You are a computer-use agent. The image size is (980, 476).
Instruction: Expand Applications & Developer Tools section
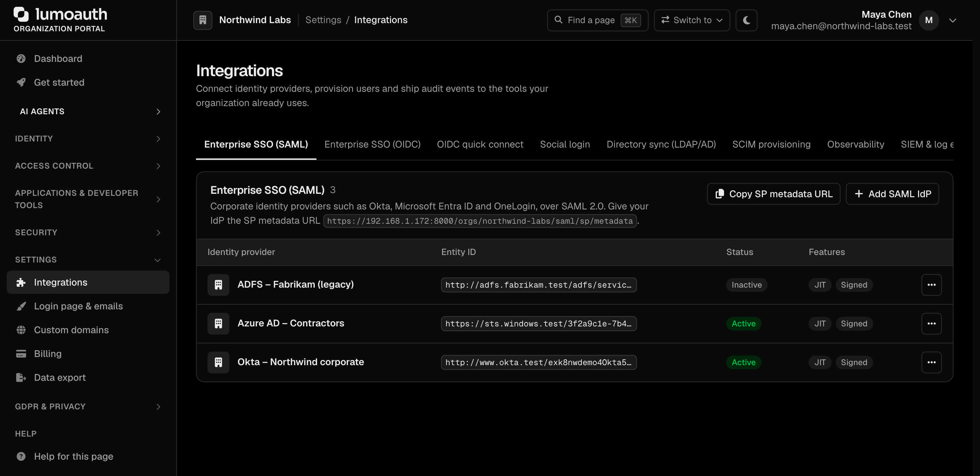(88, 199)
